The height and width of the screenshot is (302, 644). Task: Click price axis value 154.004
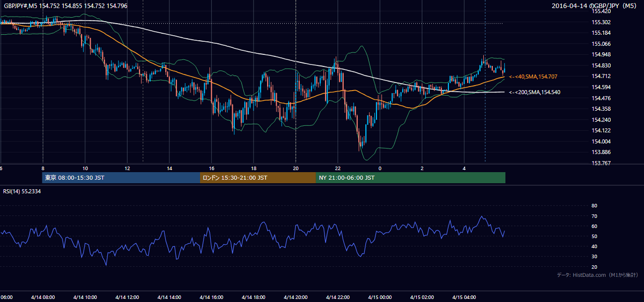point(601,141)
